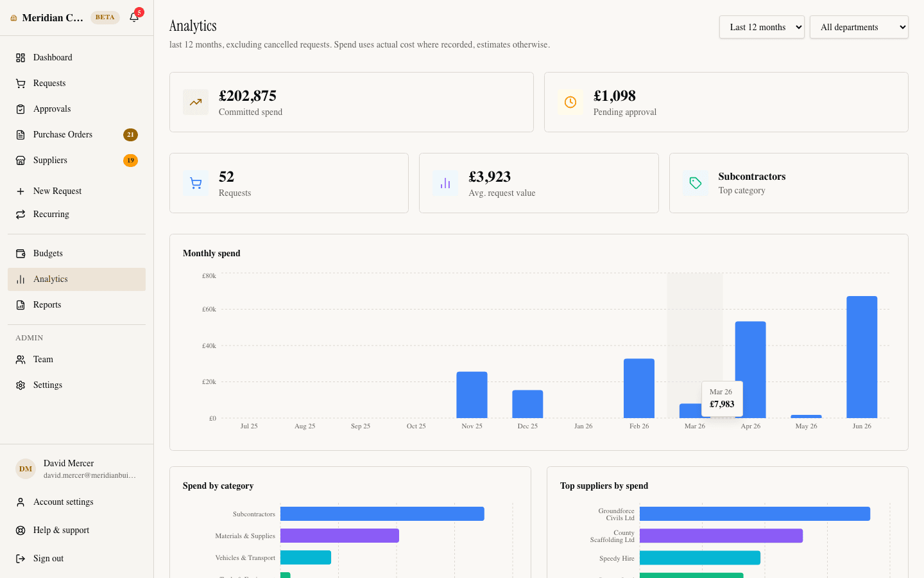Create a New Request

77,191
